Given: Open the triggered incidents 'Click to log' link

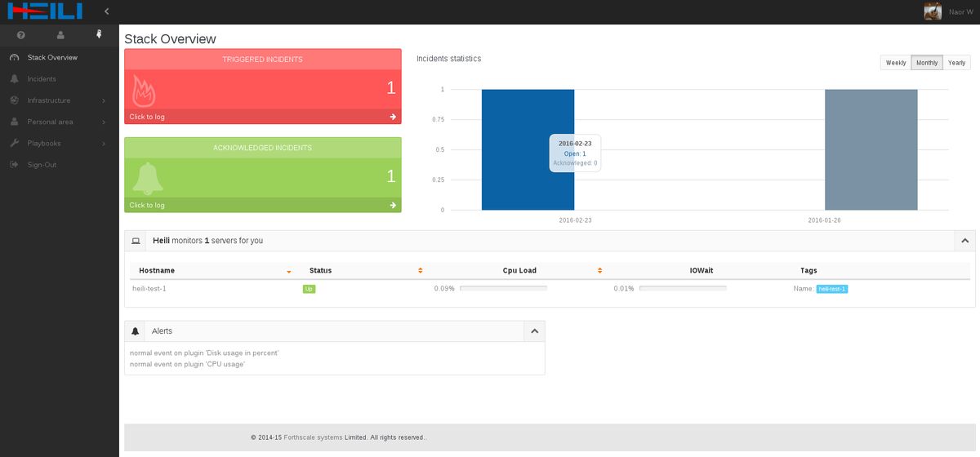Looking at the screenshot, I should point(147,117).
